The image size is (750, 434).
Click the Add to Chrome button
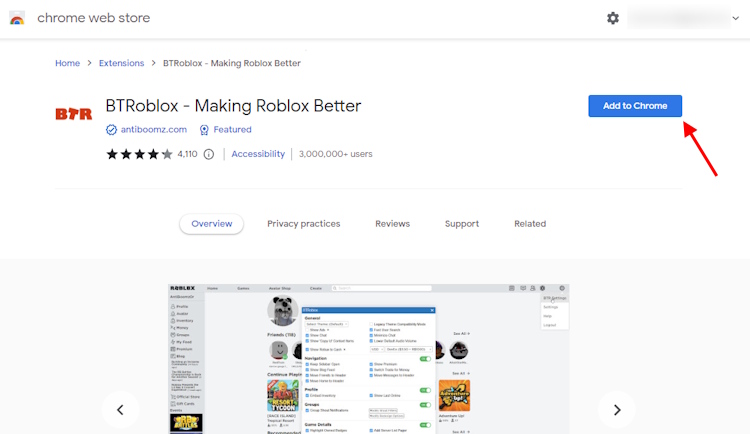(635, 106)
